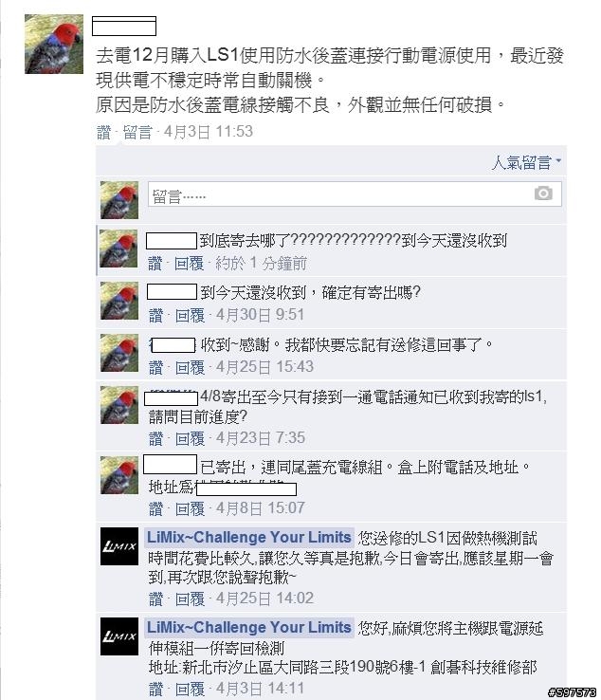
Task: Click the post author's parrot avatar
Action: coord(54,44)
